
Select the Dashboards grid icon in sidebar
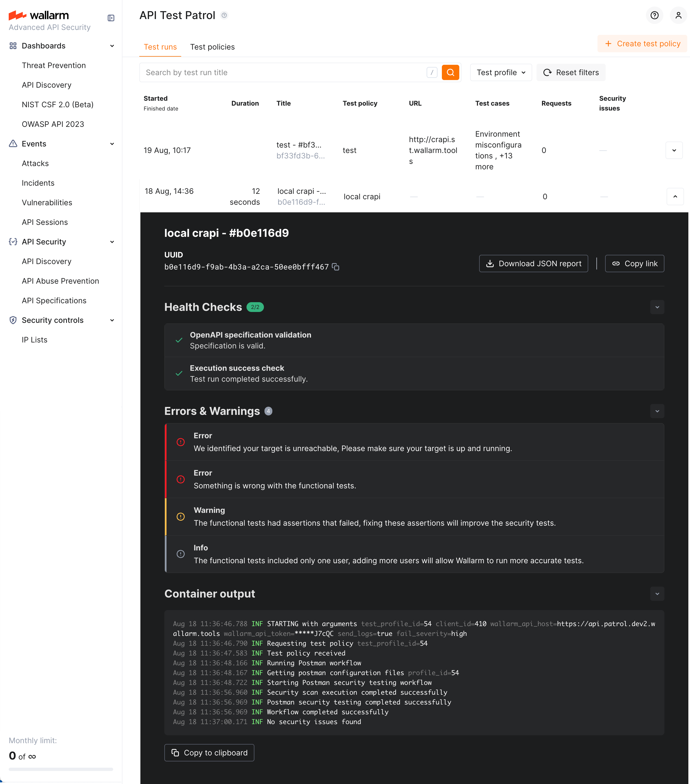(13, 46)
